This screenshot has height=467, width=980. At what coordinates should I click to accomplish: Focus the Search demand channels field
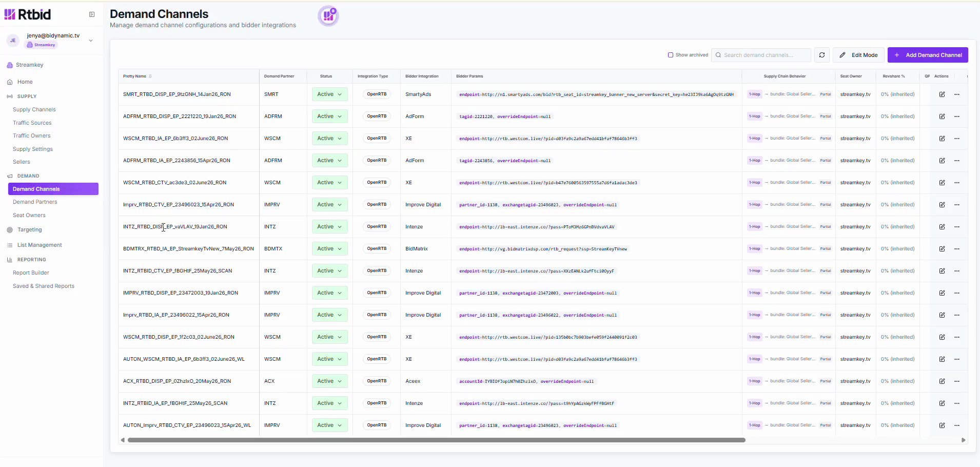pos(761,55)
